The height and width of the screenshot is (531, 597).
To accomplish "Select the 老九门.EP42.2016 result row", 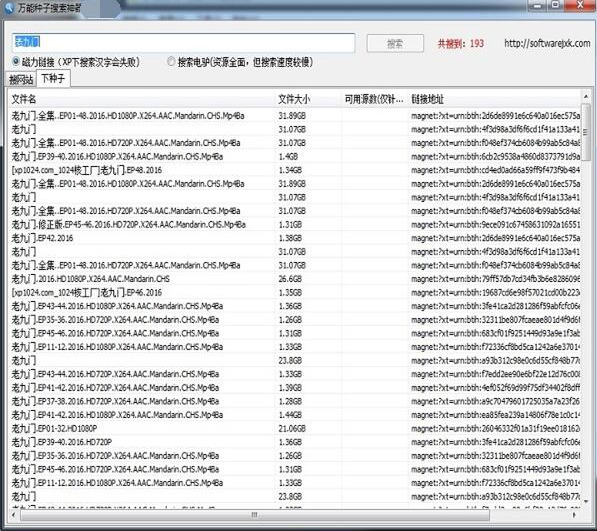I will [x=295, y=238].
